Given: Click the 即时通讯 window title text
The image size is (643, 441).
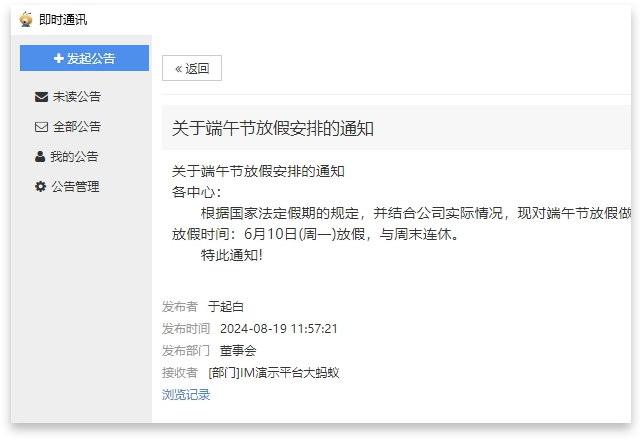Looking at the screenshot, I should tap(63, 19).
